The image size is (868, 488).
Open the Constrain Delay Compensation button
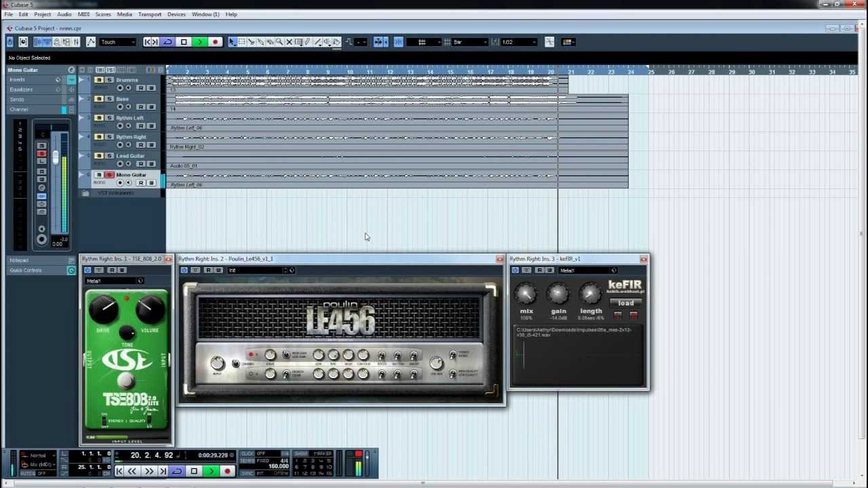(x=23, y=42)
